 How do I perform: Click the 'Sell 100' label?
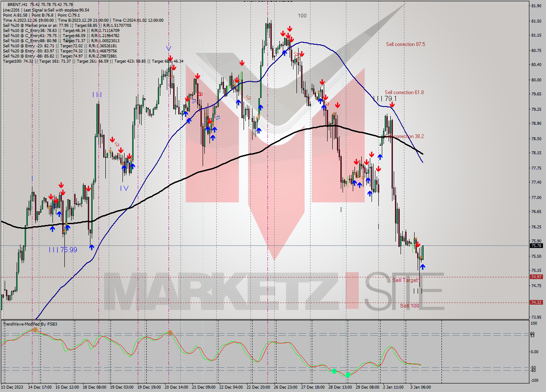coord(409,306)
